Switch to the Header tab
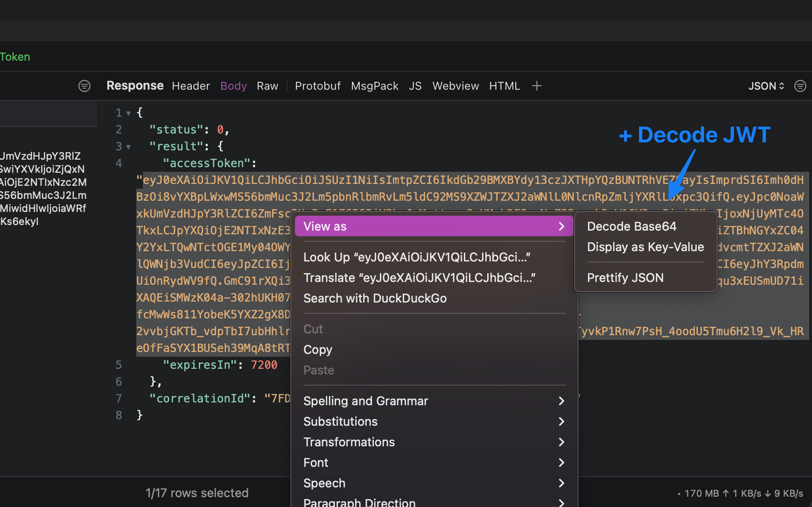The height and width of the screenshot is (507, 812). point(191,86)
